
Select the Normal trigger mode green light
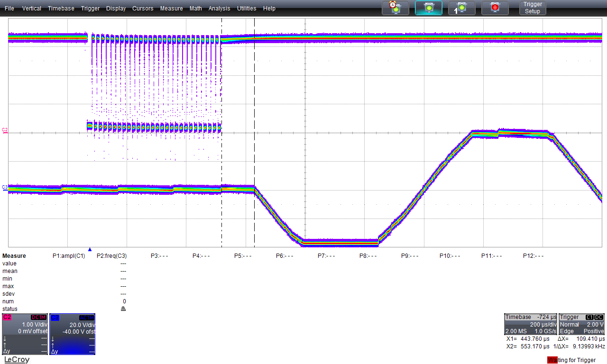429,8
